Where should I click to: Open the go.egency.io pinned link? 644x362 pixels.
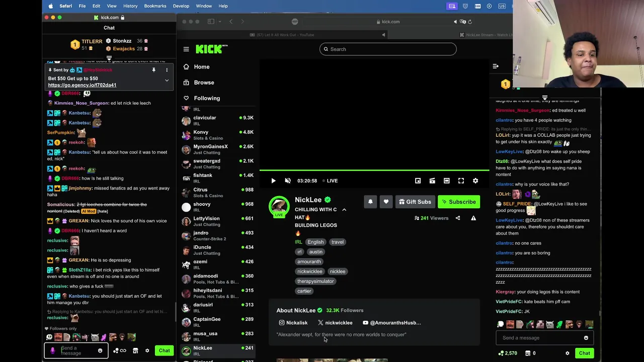[x=82, y=85]
